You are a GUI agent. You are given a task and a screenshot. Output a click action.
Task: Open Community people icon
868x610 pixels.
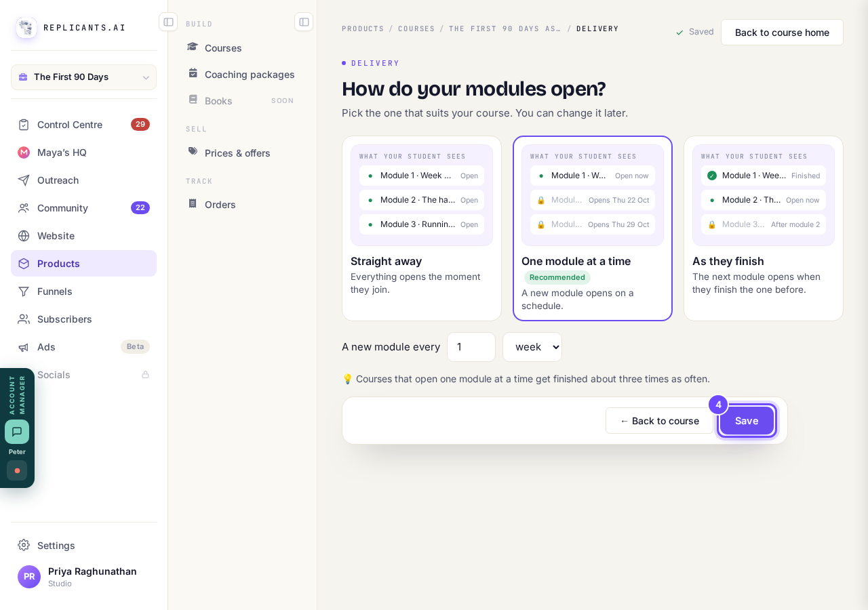[24, 208]
